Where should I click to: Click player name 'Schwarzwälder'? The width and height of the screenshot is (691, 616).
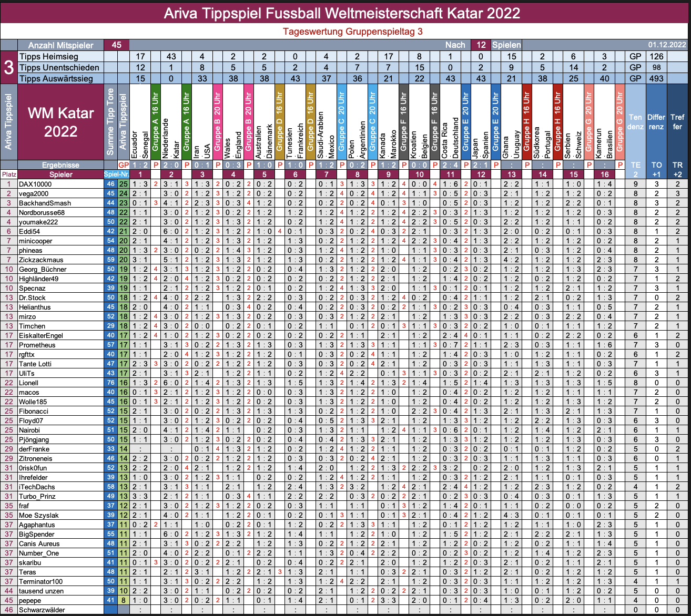(x=41, y=610)
